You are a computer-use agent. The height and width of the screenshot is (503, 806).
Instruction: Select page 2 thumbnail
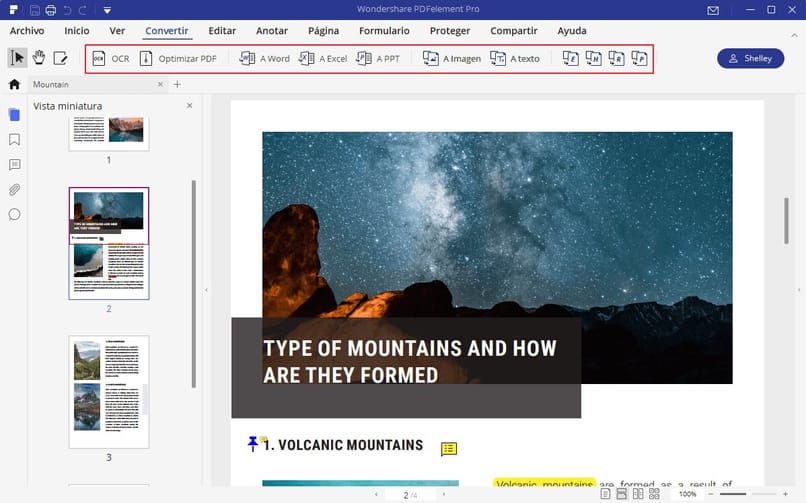coord(109,243)
